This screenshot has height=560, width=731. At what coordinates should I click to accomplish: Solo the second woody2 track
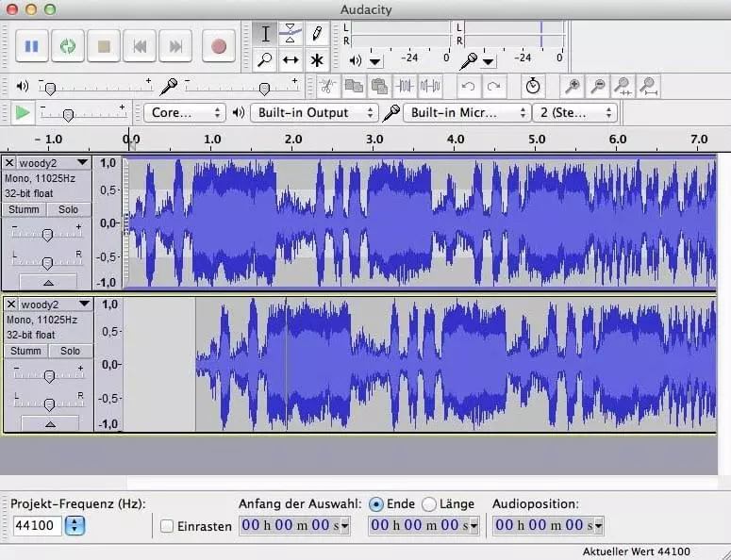tap(70, 351)
